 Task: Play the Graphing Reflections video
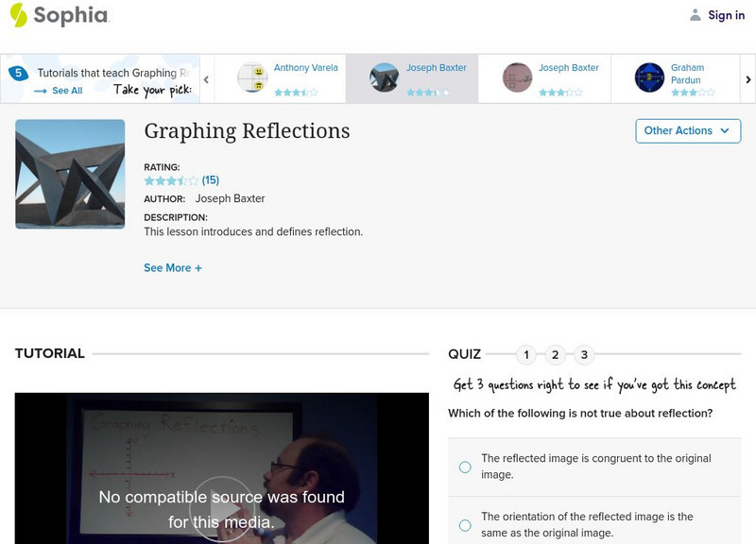222,509
